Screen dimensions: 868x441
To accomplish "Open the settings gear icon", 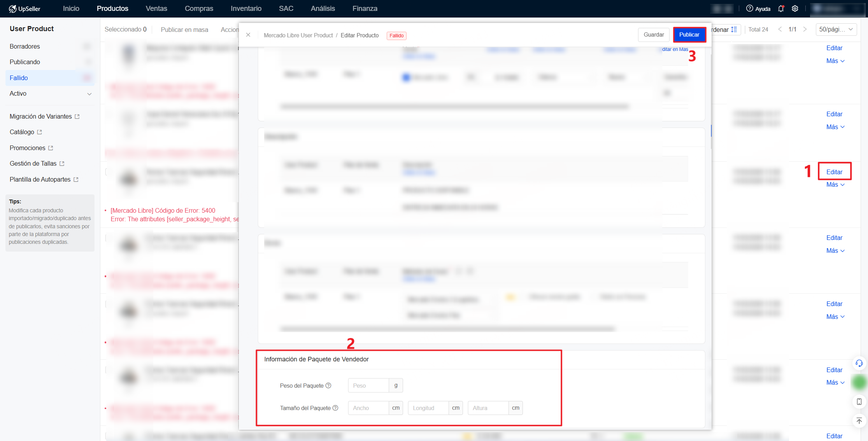I will coord(795,9).
